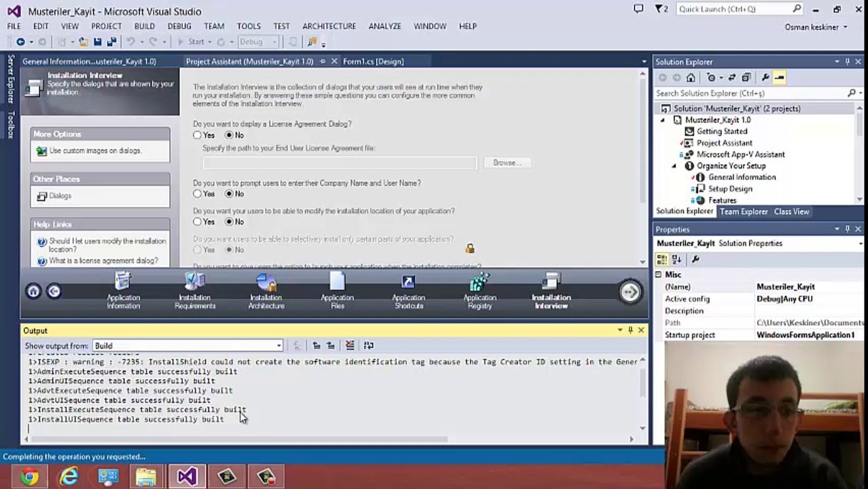Click Search Solution Explorer input field
This screenshot has width=868, height=489.
tap(751, 93)
